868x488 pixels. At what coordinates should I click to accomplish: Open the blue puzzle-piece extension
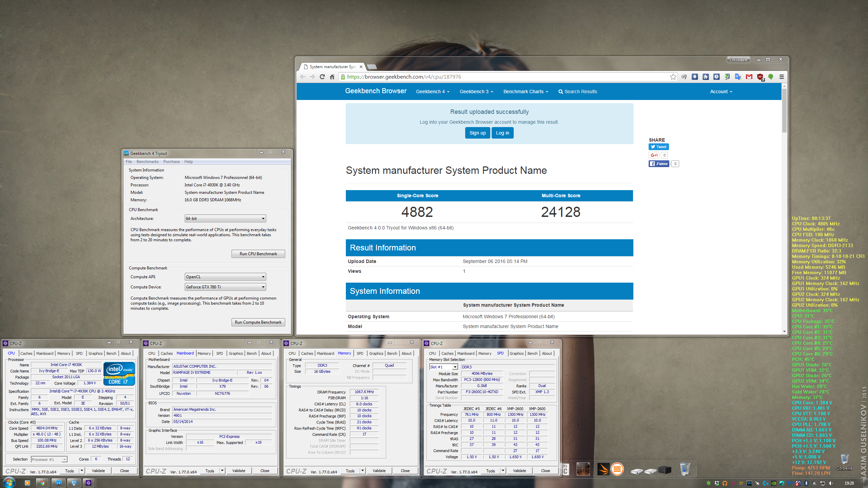point(706,77)
